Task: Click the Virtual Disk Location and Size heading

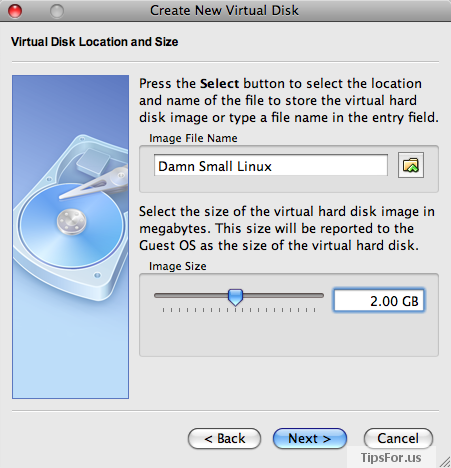Action: coord(95,42)
